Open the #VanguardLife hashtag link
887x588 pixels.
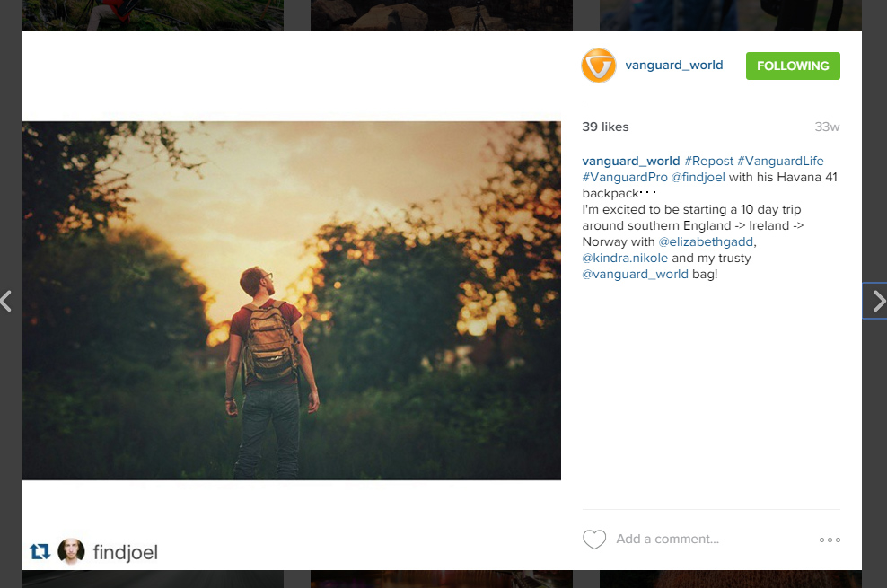(x=780, y=162)
